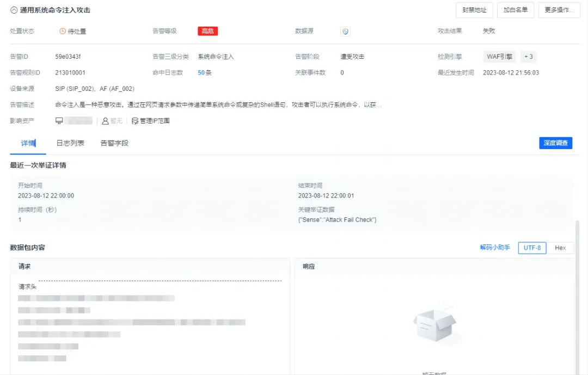Screen dimensions: 588x375
Task: Collapse the 通用系统命令注入攻击 alert header
Action: tap(14, 10)
